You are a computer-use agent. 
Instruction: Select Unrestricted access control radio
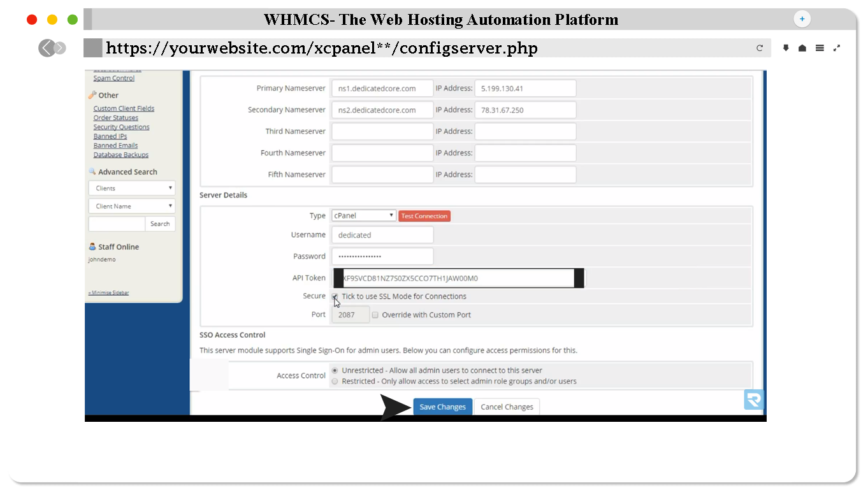tap(335, 370)
